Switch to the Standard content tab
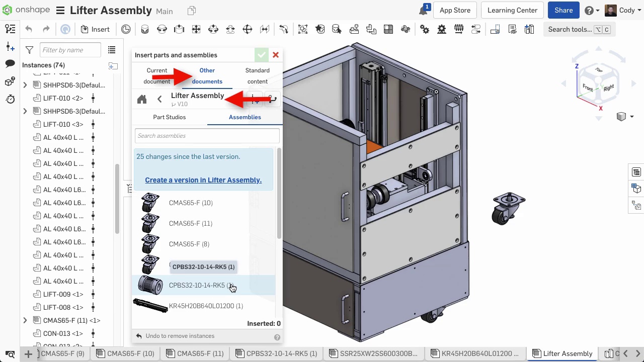The height and width of the screenshot is (362, 644). [x=258, y=76]
